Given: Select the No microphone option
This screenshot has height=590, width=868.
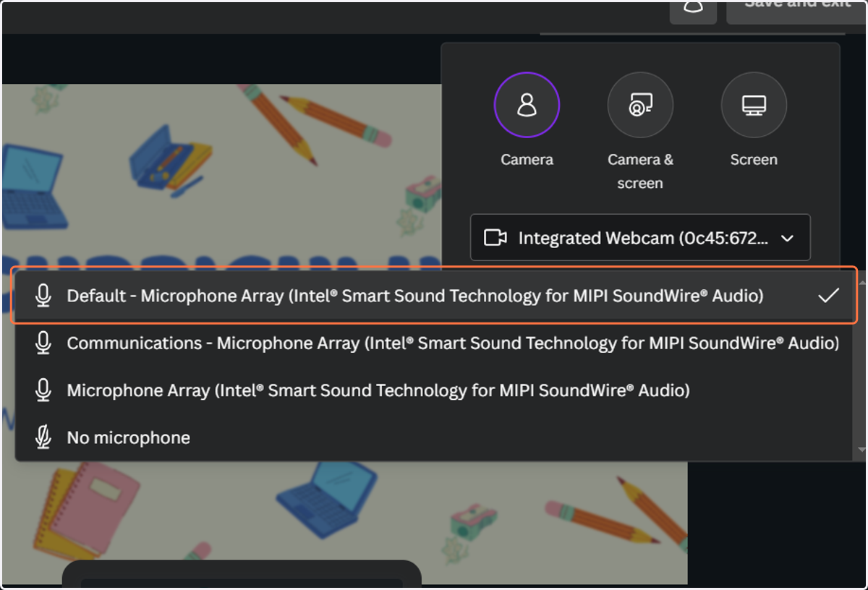Looking at the screenshot, I should (435, 437).
